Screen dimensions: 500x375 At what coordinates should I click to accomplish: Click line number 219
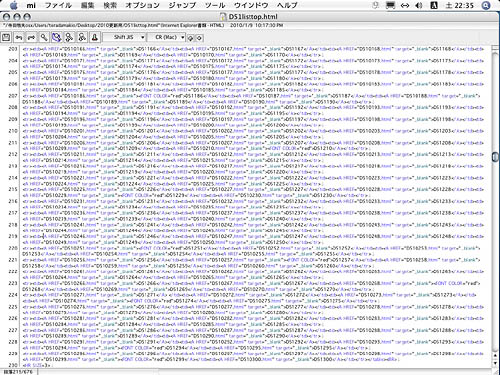pos(13,236)
